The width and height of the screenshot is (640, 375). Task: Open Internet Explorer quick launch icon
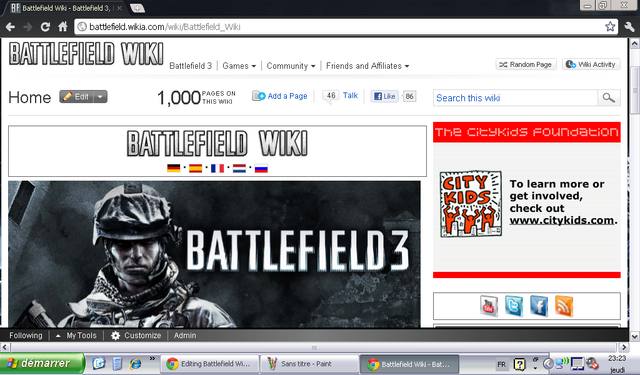(136, 363)
